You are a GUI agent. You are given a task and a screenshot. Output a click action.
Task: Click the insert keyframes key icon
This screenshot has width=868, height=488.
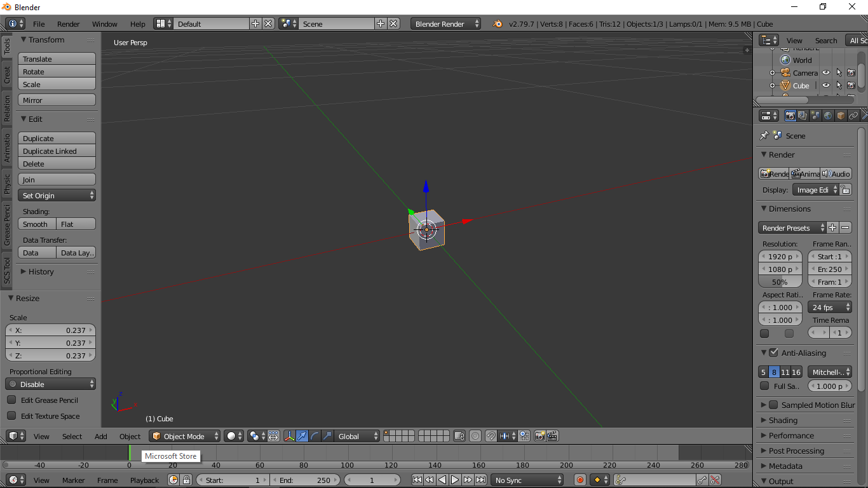[x=702, y=480]
